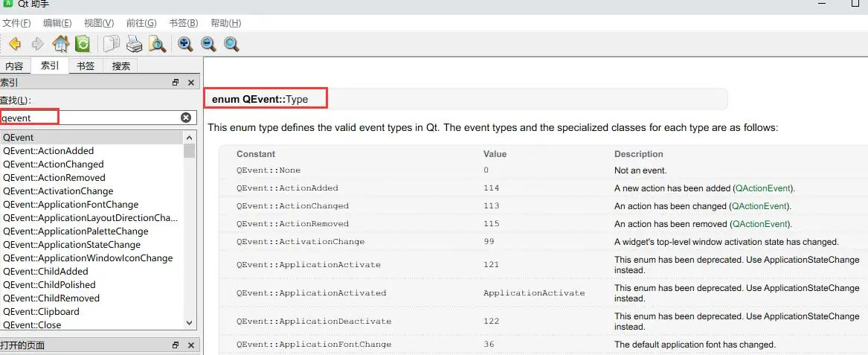Switch to the 搜索 tab
Screen dimensions: 868x355
120,65
